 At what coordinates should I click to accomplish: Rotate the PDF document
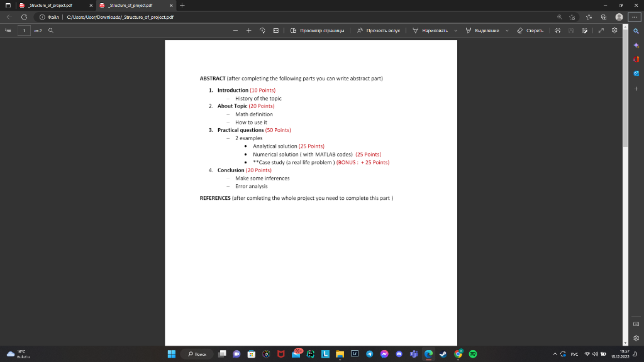262,30
